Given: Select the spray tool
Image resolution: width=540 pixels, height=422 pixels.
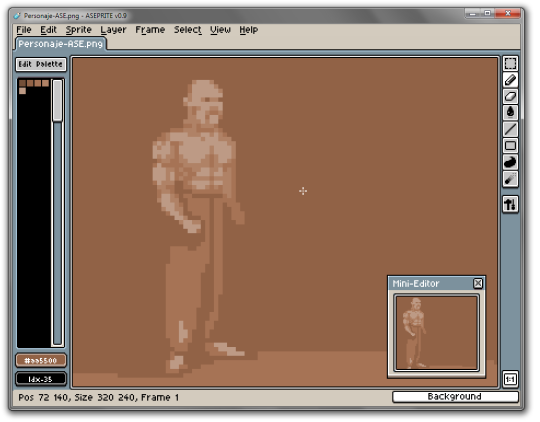Looking at the screenshot, I should coord(510,179).
